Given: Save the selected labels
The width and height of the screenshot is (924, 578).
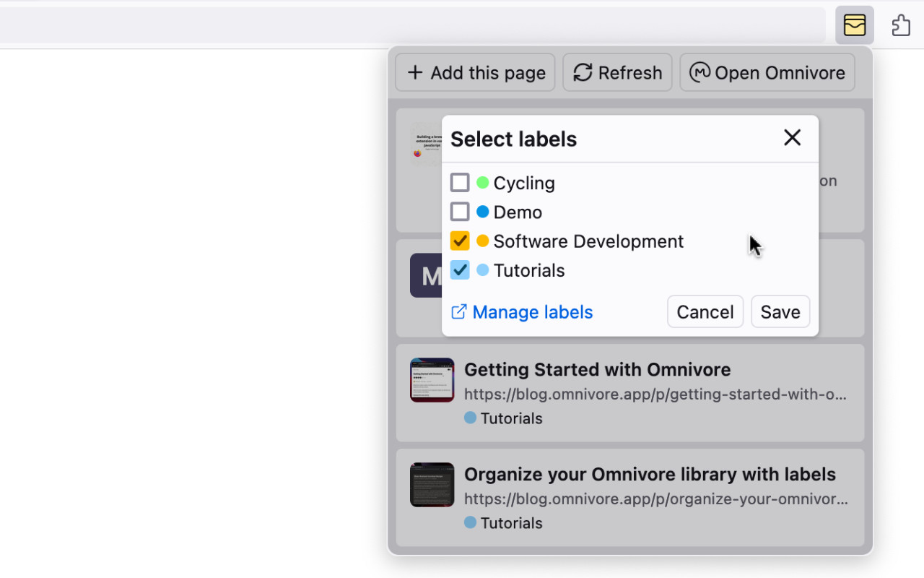Looking at the screenshot, I should point(780,312).
